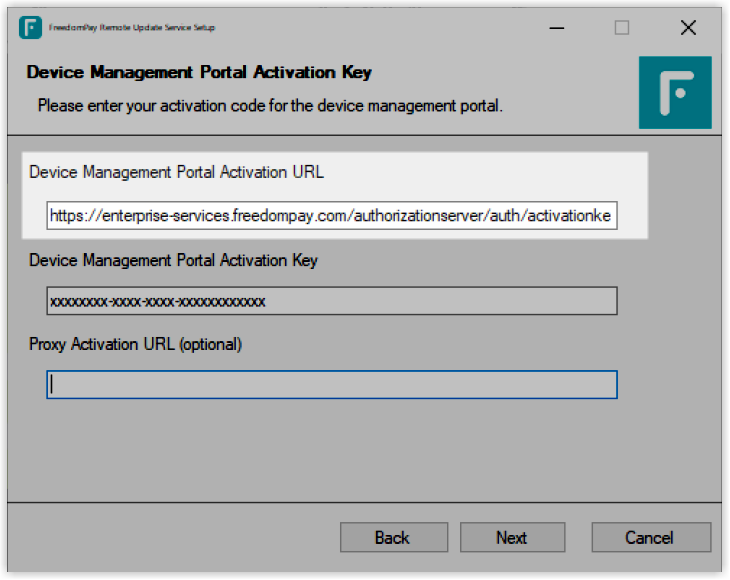Screen dimensions: 730x580
Task: Click the 'Proxy Activation URL (optional)' label
Action: pyautogui.click(x=135, y=344)
